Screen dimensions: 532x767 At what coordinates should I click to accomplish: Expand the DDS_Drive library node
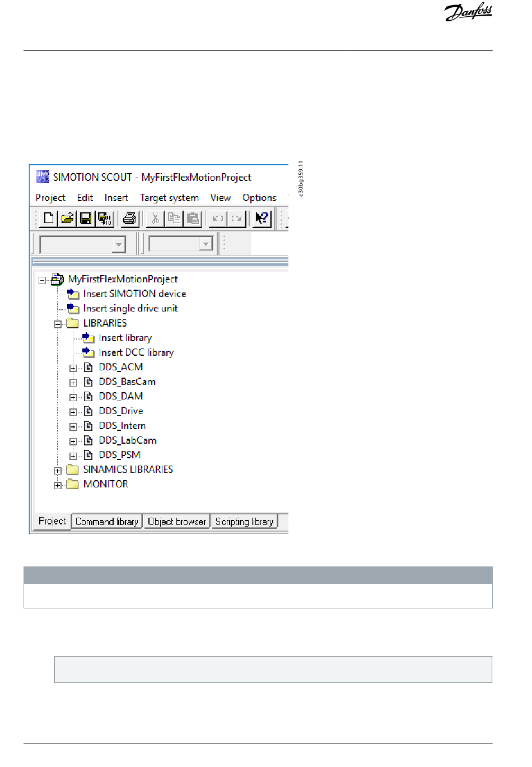coord(73,412)
